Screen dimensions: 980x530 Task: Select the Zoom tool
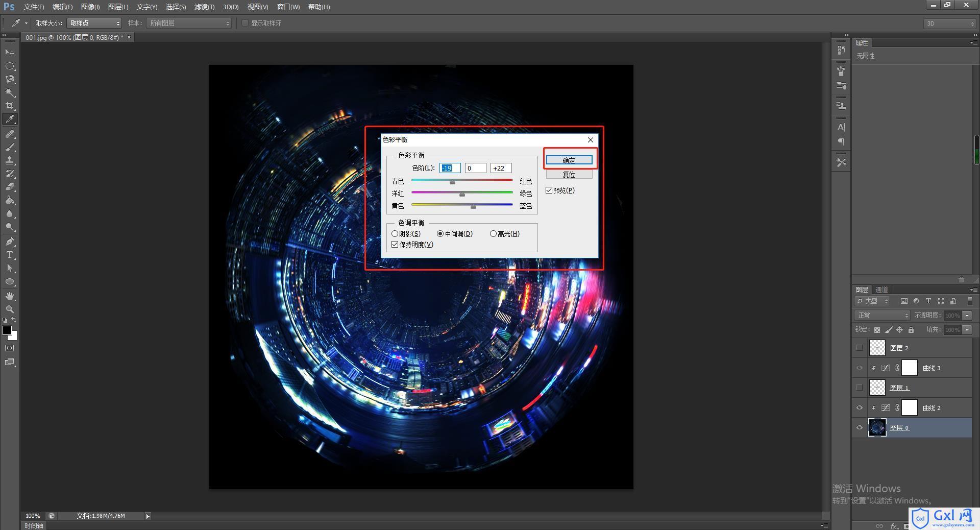(x=10, y=309)
